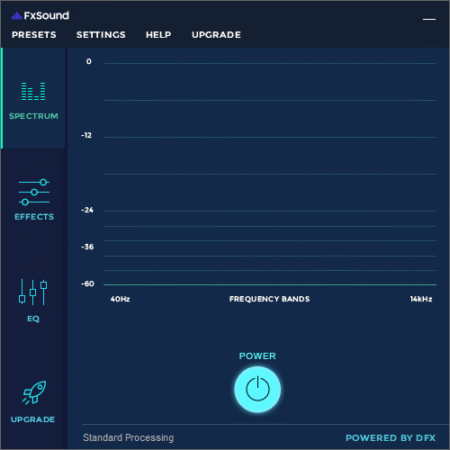Open the SETTINGS menu
Screen dimensions: 450x450
(x=101, y=35)
